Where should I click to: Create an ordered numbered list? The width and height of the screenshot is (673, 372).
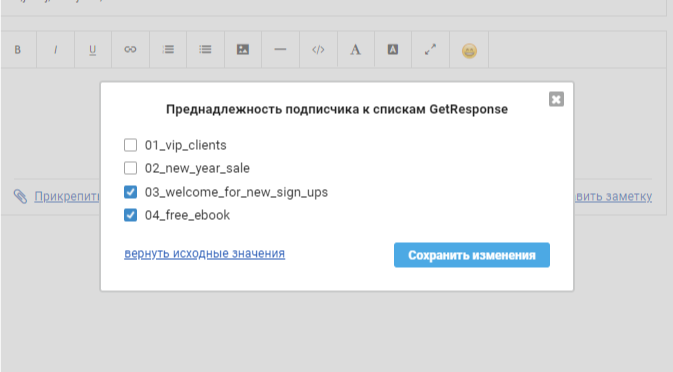coord(168,50)
